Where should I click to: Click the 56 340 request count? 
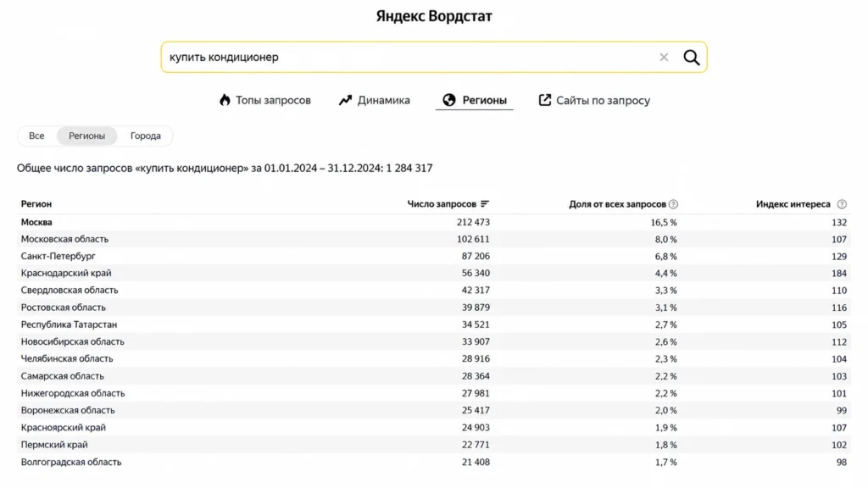(x=476, y=274)
